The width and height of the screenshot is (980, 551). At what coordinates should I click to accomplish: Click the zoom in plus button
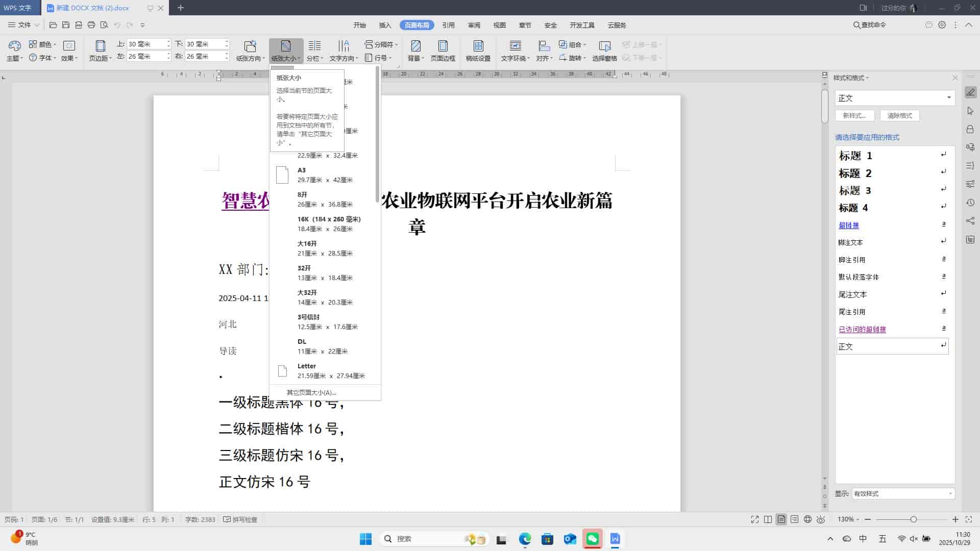click(955, 519)
